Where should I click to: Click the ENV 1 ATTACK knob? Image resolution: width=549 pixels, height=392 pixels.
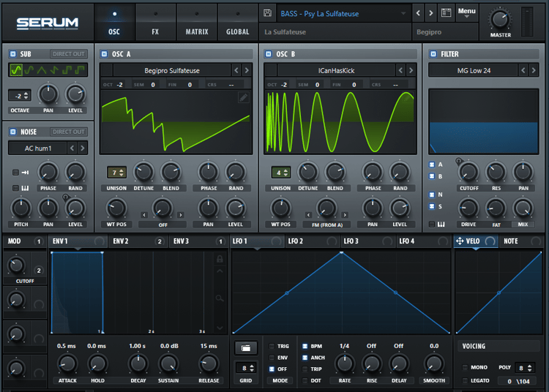point(67,363)
